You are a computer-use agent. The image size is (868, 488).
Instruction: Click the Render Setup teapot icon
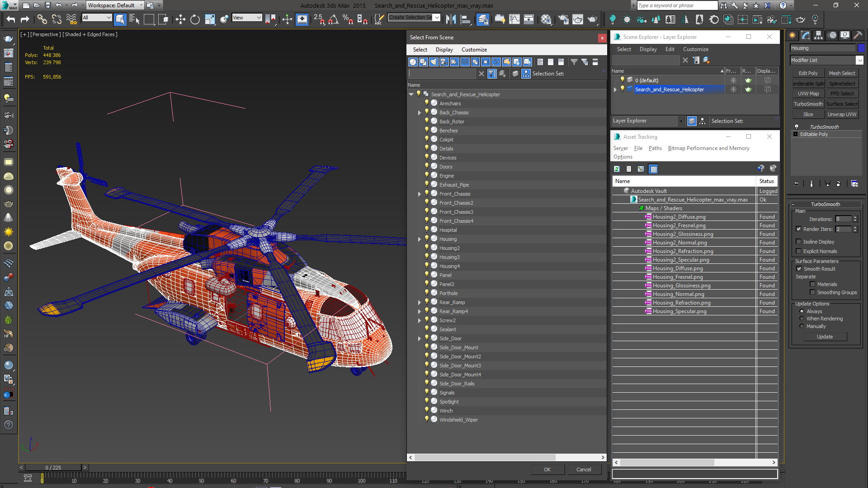pyautogui.click(x=563, y=19)
